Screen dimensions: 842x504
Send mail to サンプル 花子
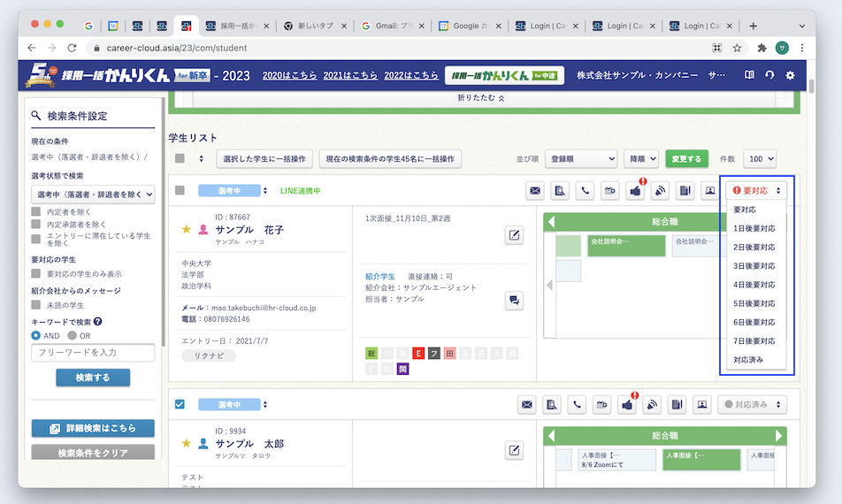coord(535,190)
